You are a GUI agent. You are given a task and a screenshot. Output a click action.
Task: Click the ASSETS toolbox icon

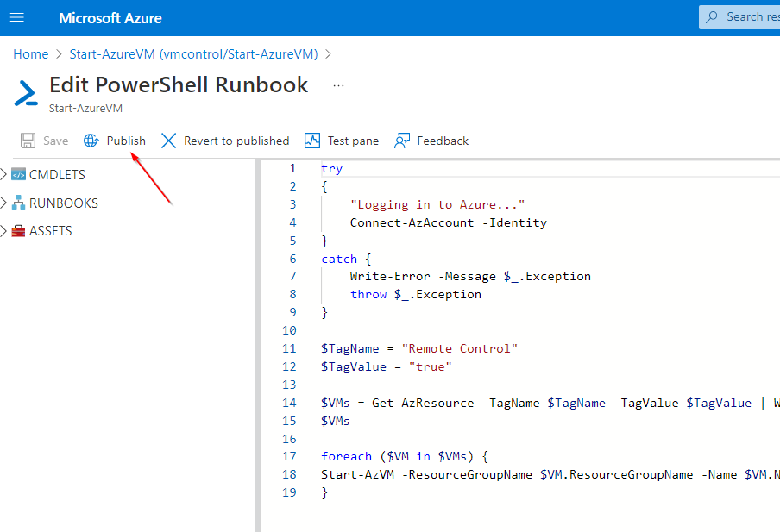point(18,231)
